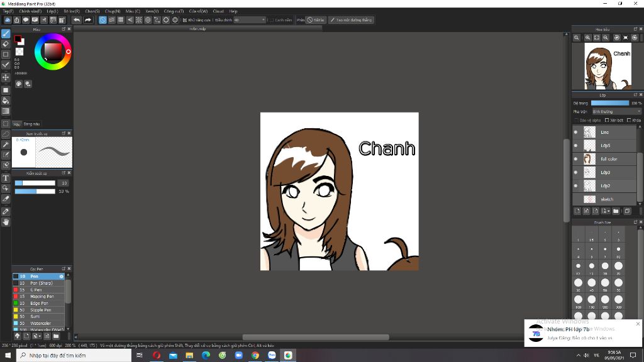
Task: Select the Hand pan tool
Action: 6,222
